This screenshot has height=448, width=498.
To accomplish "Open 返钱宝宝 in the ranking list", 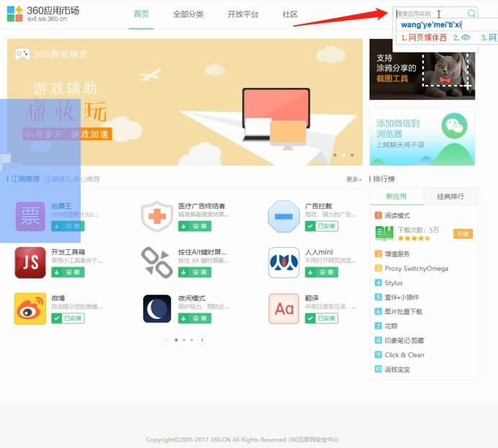I will pyautogui.click(x=397, y=369).
